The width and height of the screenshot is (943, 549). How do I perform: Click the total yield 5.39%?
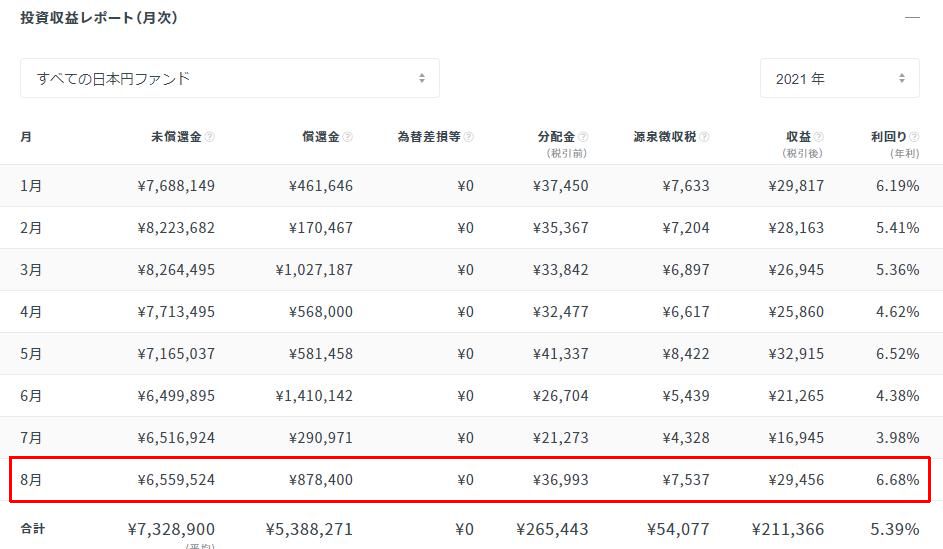895,530
